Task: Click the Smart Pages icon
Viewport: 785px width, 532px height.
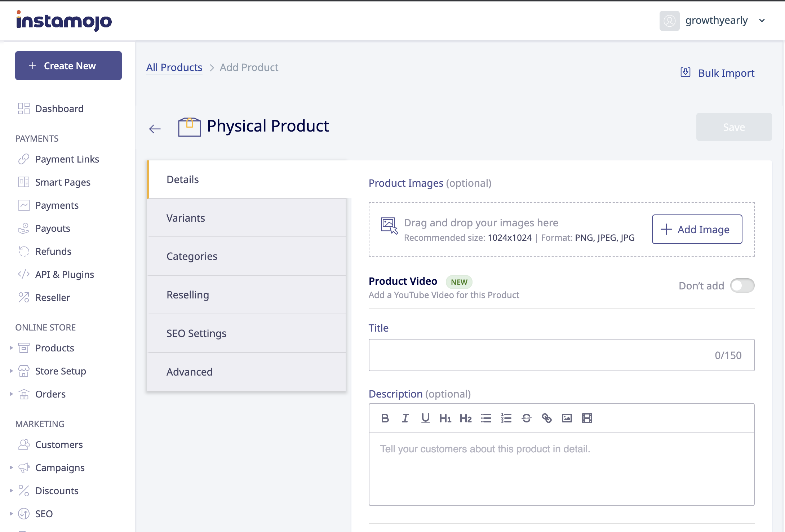Action: coord(24,182)
